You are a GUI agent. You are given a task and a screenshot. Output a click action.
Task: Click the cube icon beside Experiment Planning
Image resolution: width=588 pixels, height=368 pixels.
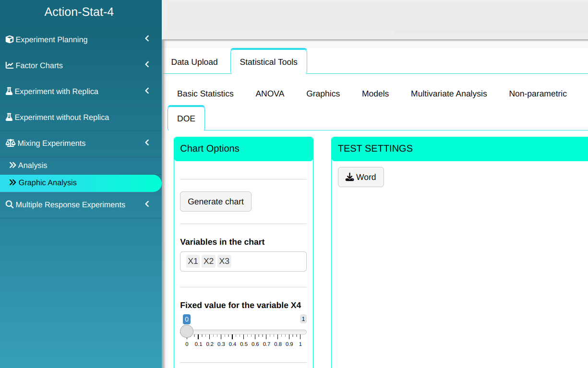pos(10,39)
